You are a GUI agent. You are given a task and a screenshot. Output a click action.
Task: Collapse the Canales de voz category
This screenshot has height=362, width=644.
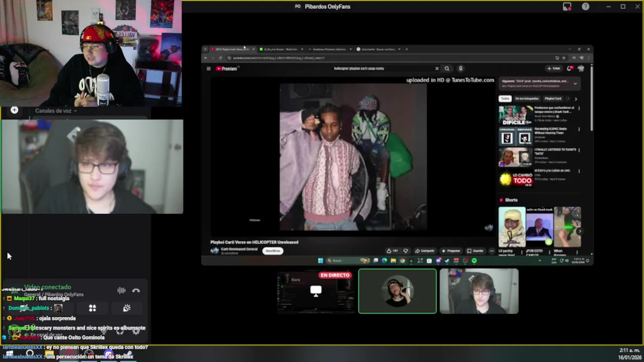[x=55, y=111]
